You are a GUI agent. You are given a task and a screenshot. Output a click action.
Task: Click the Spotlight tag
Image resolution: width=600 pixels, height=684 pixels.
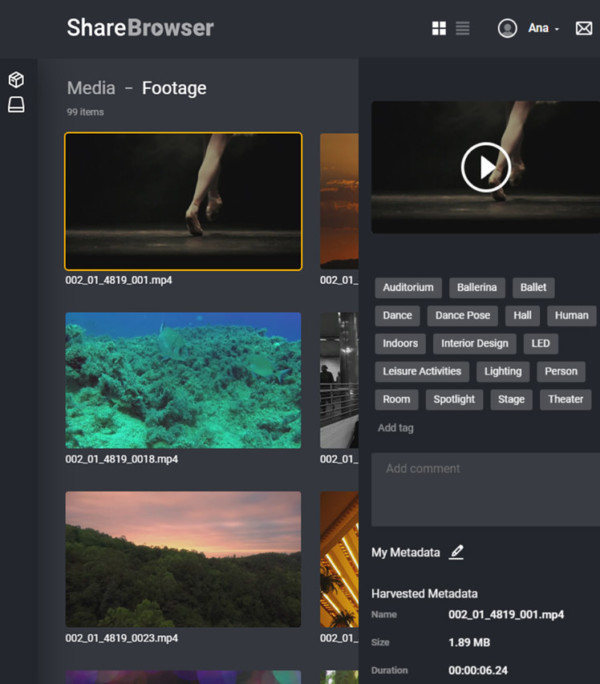pos(454,399)
